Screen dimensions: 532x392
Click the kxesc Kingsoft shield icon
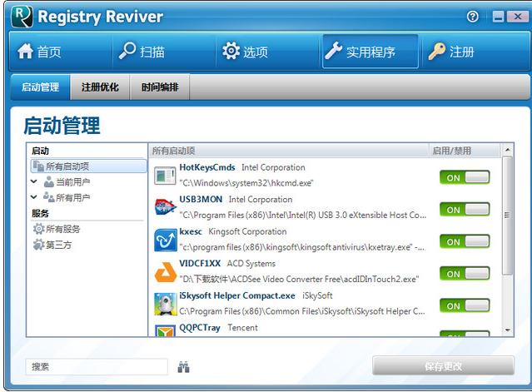pyautogui.click(x=164, y=240)
